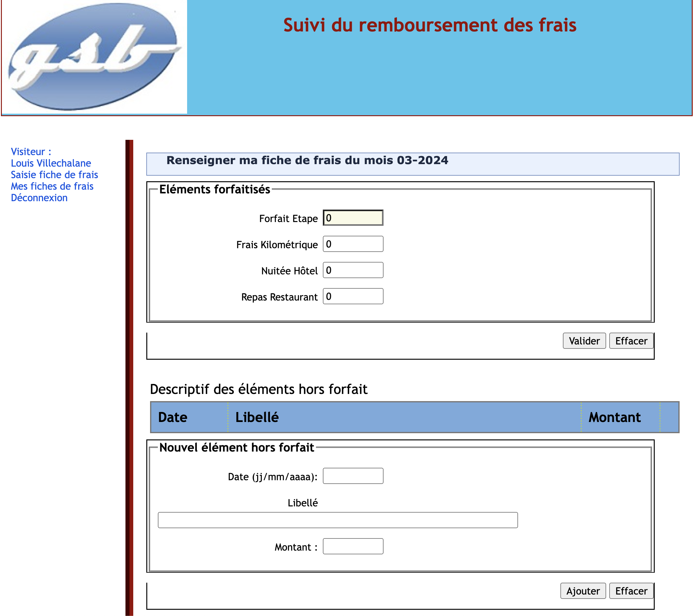Focus the Frais Kilométrique input field
Viewport: 693px width, 616px height.
pos(353,244)
